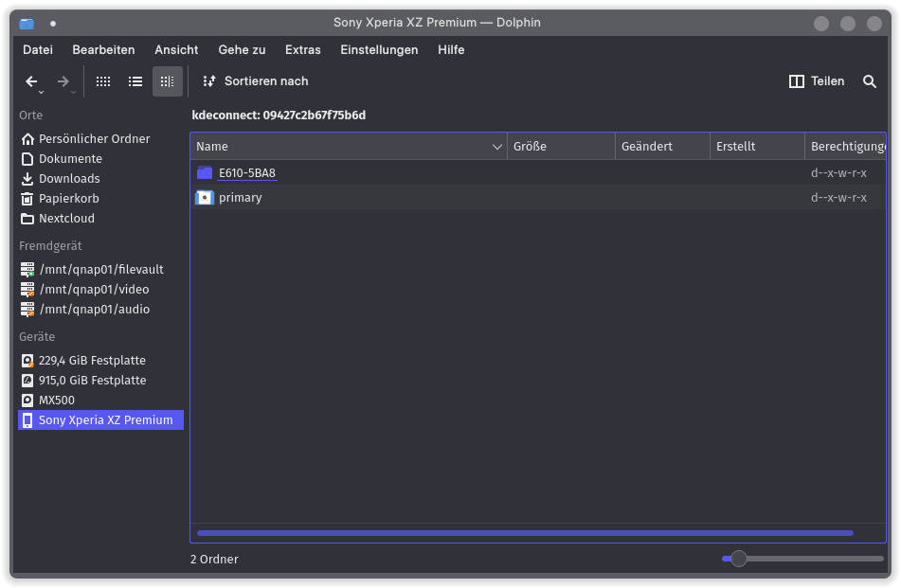Click the horizontal scrollbar at the bottom
901x588 pixels.
pyautogui.click(x=525, y=533)
